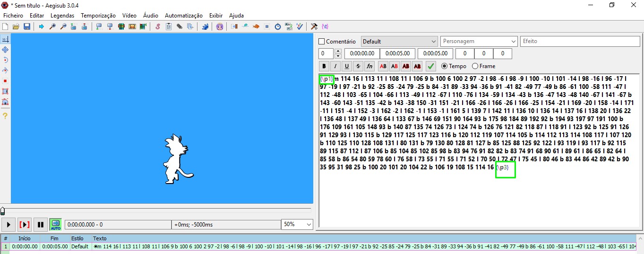Toggle strikeout formatting button
The height and width of the screenshot is (254, 644).
click(x=358, y=66)
